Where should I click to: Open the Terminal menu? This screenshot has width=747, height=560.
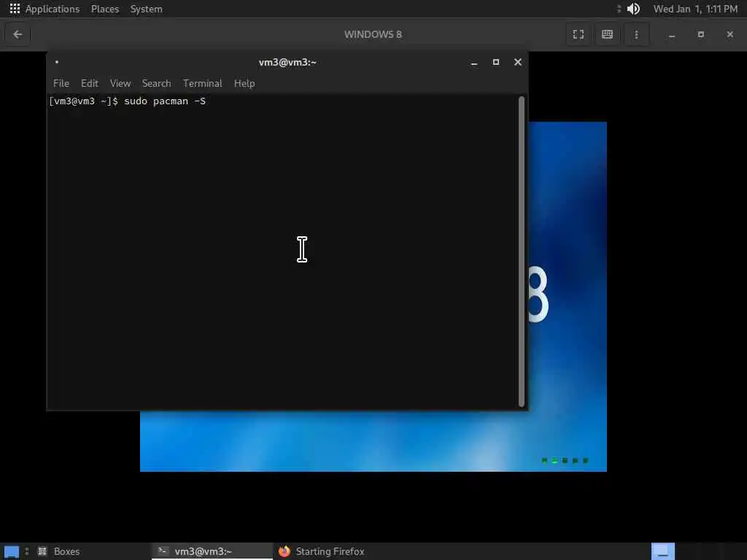coord(203,83)
